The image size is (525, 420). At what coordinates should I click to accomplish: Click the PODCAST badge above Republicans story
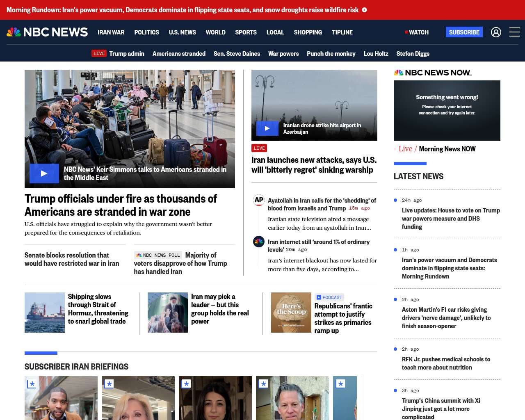[x=329, y=297]
